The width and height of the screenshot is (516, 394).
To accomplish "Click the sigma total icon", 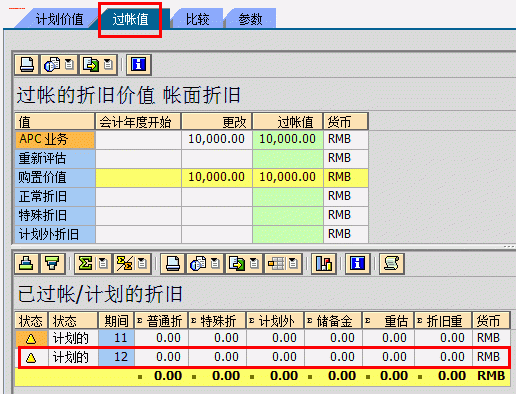I will [x=85, y=264].
